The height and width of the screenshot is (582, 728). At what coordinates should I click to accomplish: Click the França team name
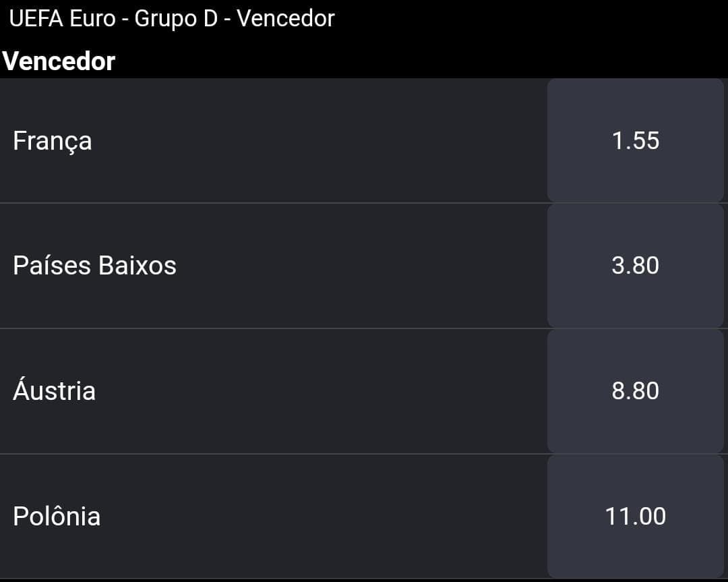tap(53, 141)
